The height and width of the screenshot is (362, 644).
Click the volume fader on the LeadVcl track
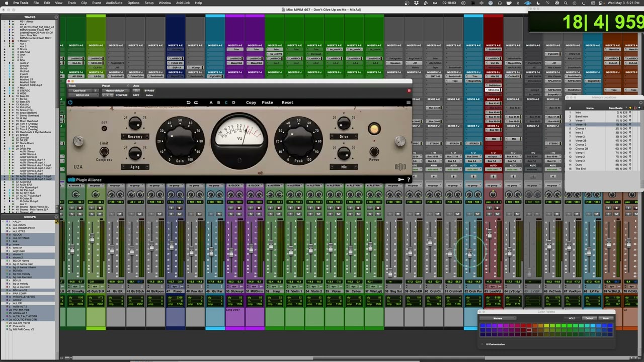tap(489, 234)
